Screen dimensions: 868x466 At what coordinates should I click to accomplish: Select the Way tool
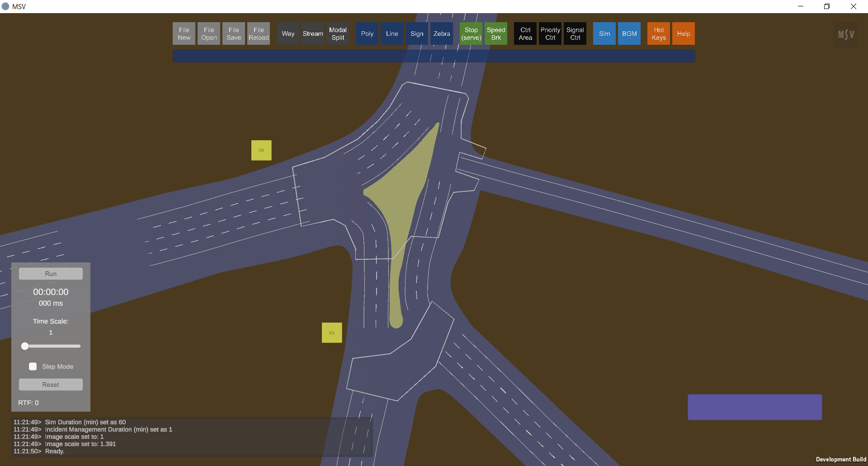(x=288, y=34)
